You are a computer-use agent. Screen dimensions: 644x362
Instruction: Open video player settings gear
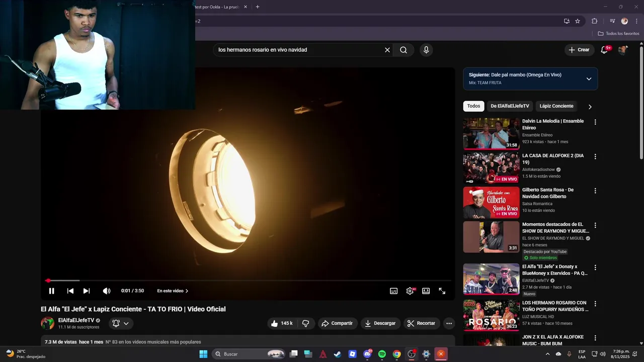tap(410, 291)
